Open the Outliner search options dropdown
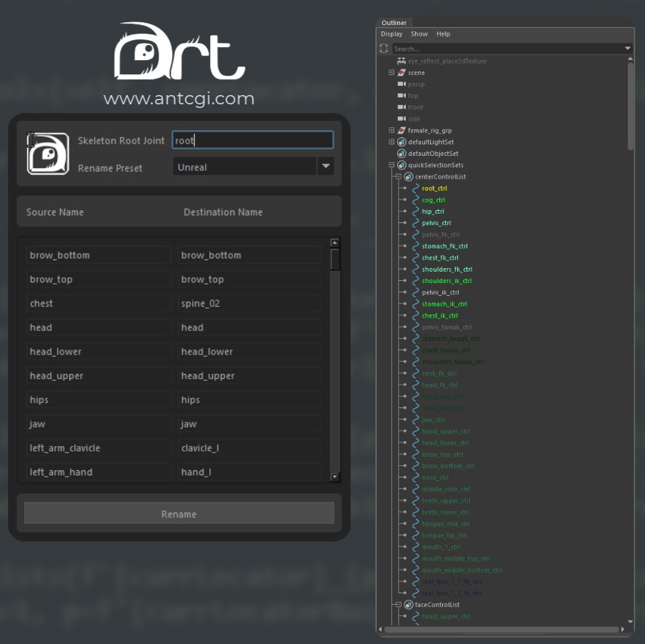The height and width of the screenshot is (644, 645). click(628, 49)
